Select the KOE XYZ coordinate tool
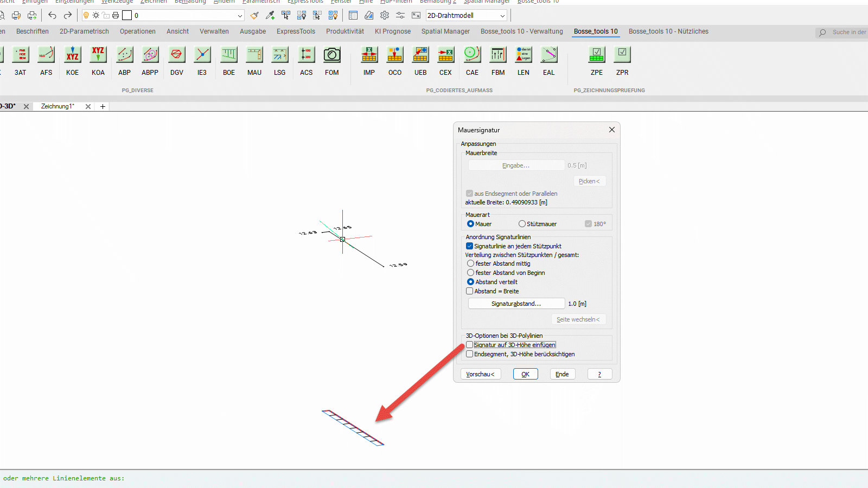This screenshot has height=488, width=868. click(x=72, y=55)
